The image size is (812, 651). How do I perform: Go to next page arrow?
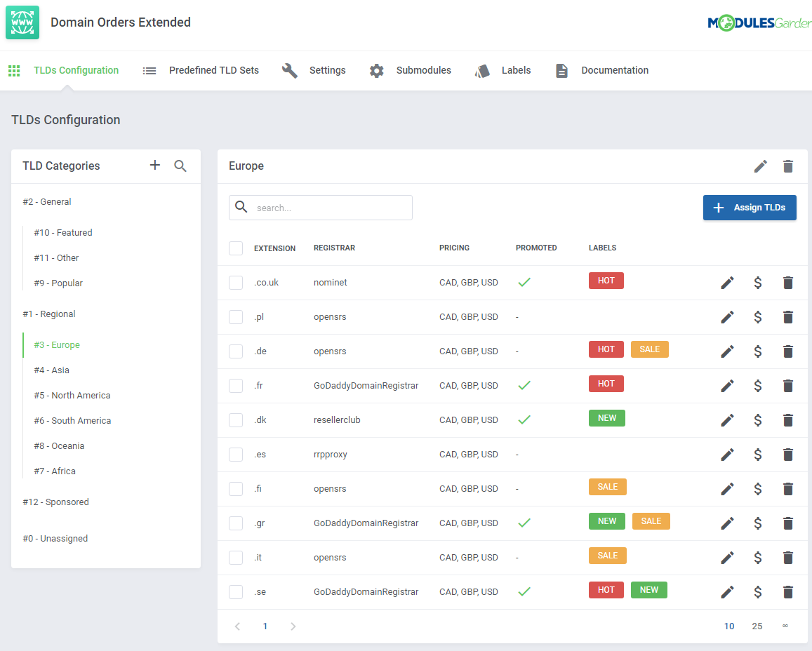coord(293,626)
